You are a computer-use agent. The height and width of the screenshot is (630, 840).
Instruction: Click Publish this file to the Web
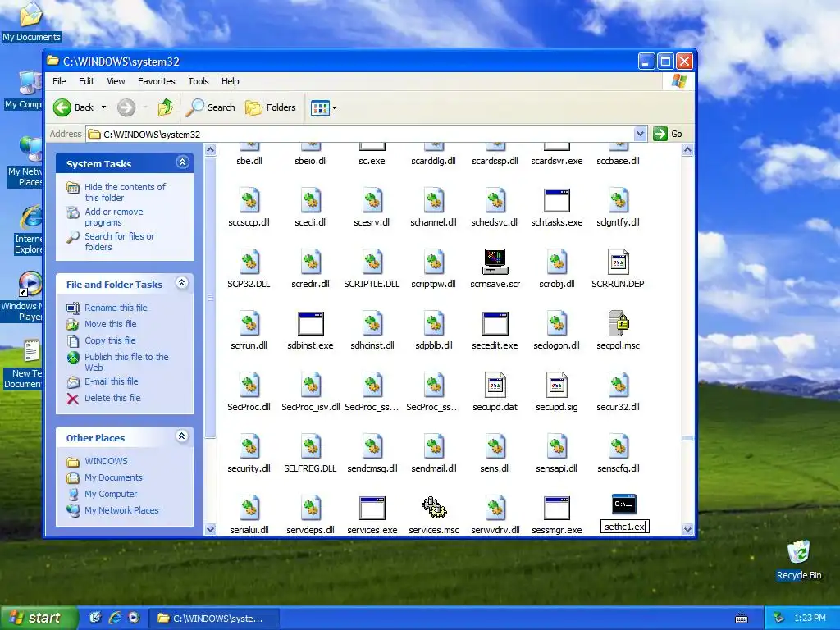[126, 362]
